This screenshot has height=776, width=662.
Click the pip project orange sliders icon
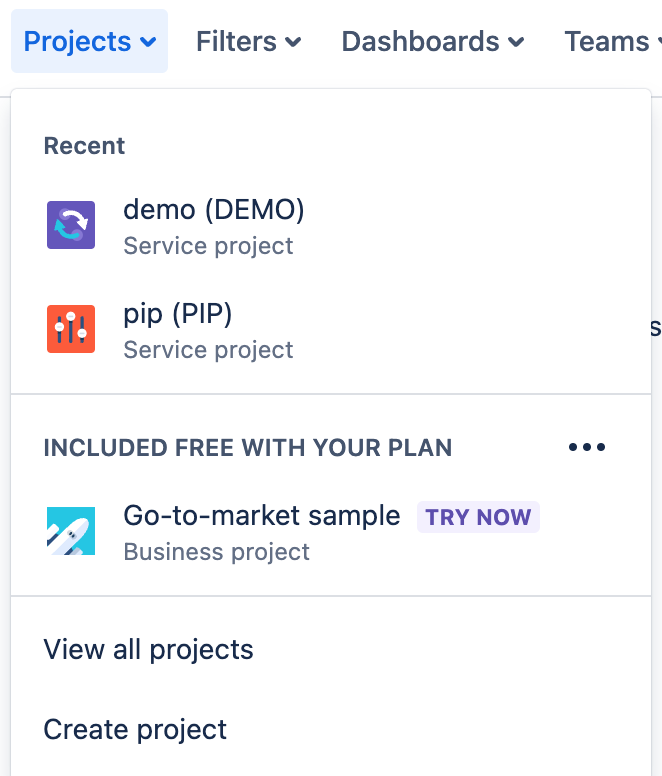[71, 329]
